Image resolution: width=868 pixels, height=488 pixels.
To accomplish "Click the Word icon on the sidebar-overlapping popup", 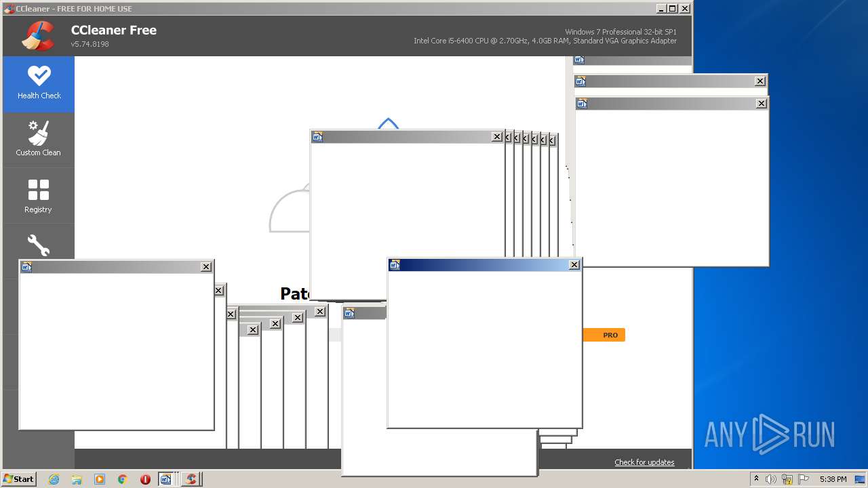I will (x=26, y=267).
